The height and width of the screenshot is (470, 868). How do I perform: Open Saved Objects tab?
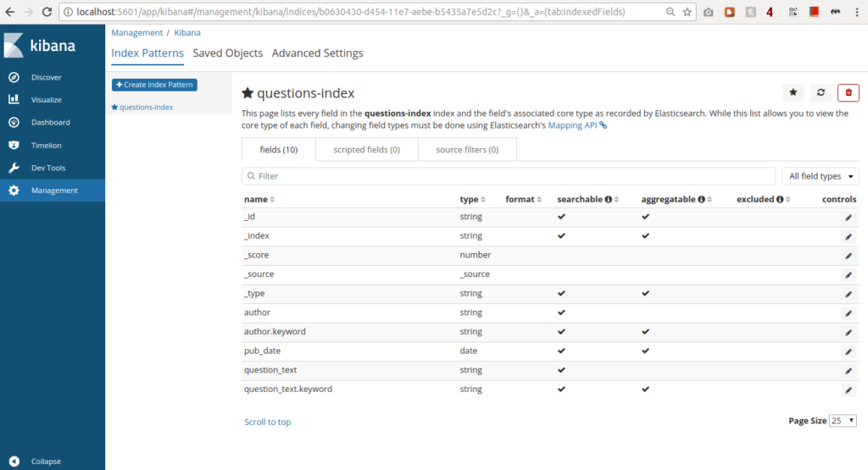(227, 53)
